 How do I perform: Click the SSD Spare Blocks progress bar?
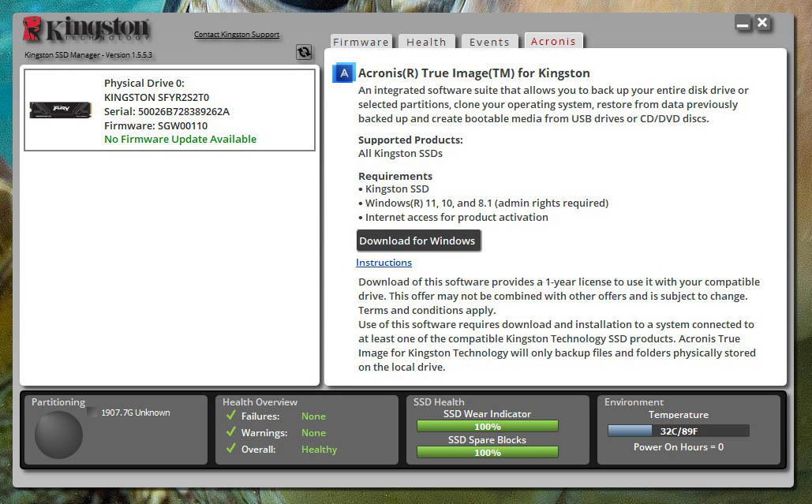(x=488, y=452)
